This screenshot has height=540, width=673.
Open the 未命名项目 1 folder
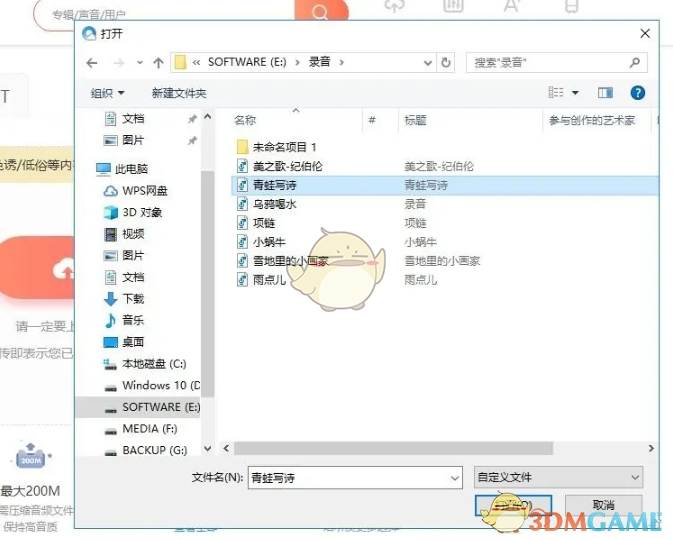[284, 147]
